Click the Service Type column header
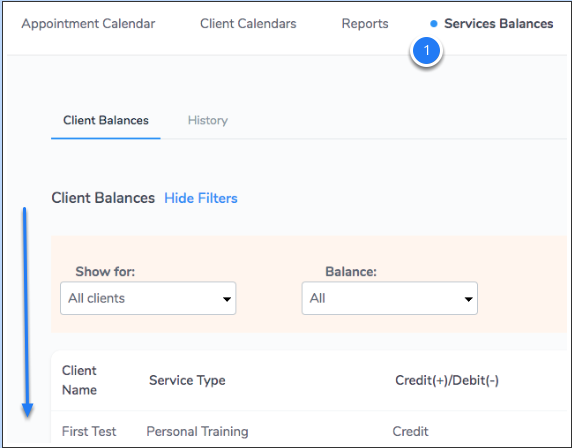Viewport: 572px width, 448px height. point(187,380)
